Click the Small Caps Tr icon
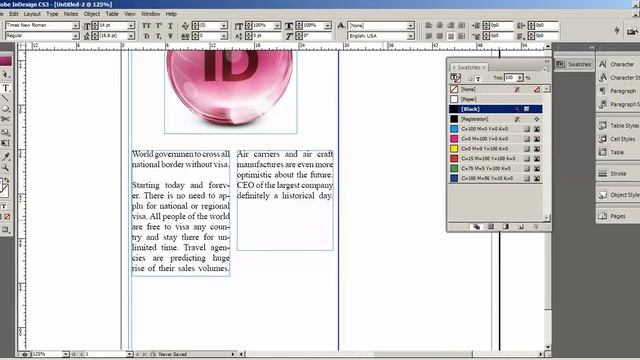 pos(146,36)
